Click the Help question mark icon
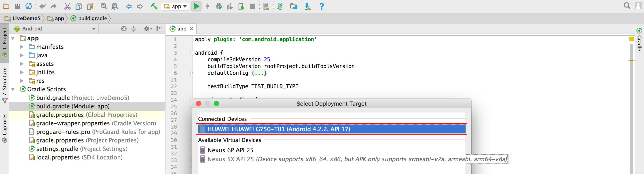The image size is (644, 174). (x=322, y=6)
